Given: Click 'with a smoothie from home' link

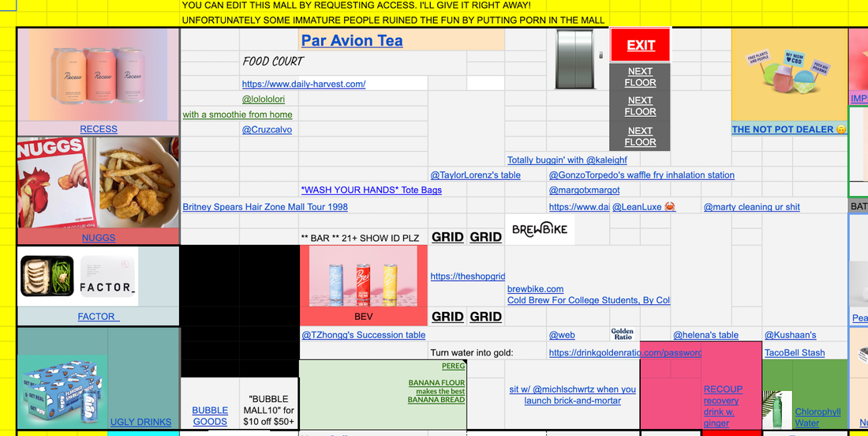Looking at the screenshot, I should pyautogui.click(x=238, y=115).
